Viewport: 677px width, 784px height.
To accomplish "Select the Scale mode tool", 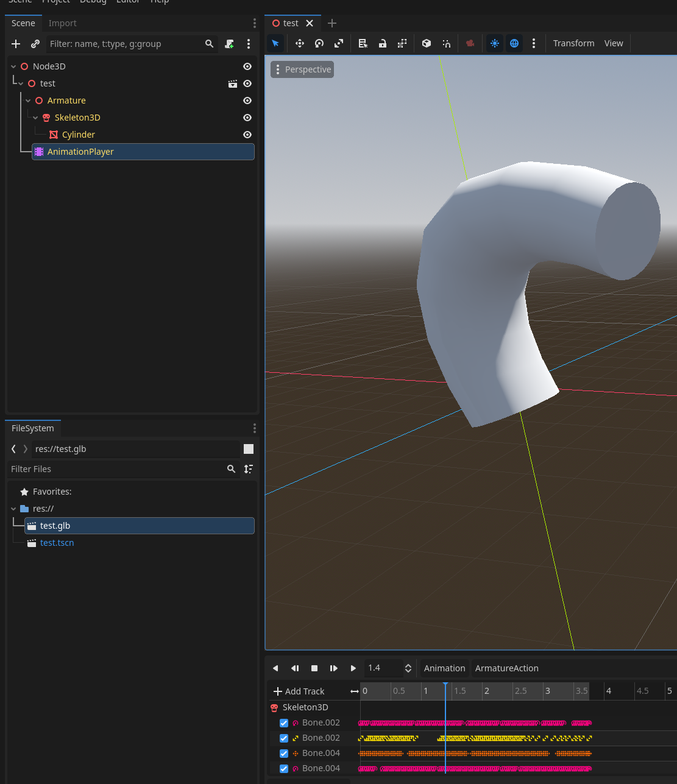I will tap(339, 43).
